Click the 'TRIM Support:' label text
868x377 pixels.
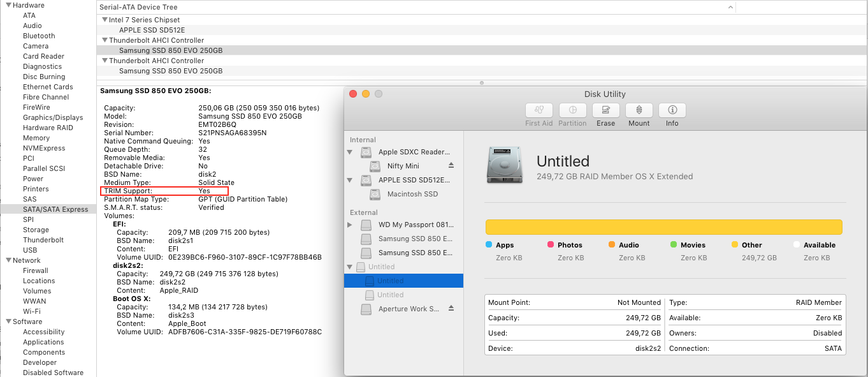pos(128,191)
